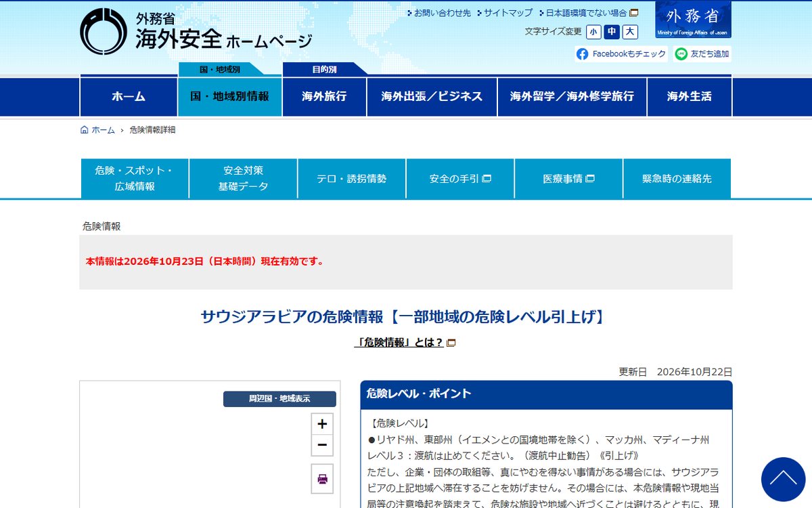Click the home icon in breadcrumb
The width and height of the screenshot is (812, 508).
point(85,130)
